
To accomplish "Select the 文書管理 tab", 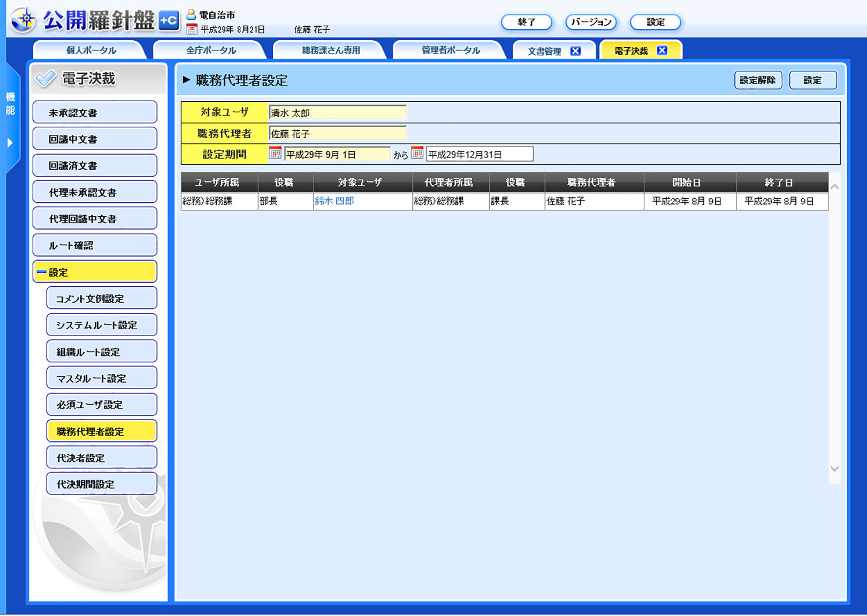I will 544,51.
